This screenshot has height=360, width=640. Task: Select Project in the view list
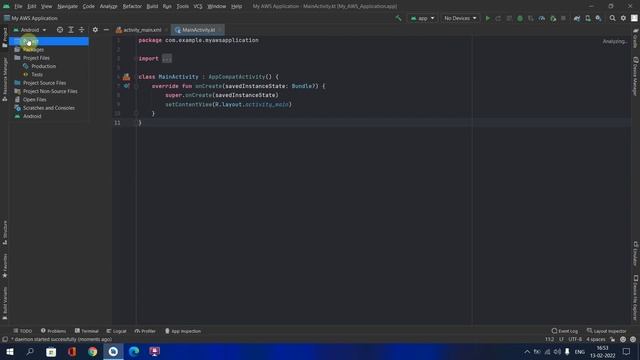pos(49,41)
